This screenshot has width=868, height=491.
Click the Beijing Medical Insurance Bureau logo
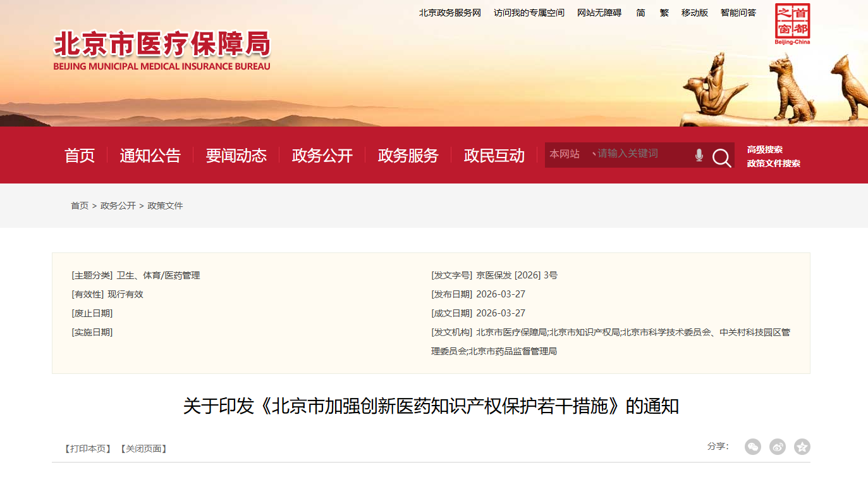[x=162, y=49]
